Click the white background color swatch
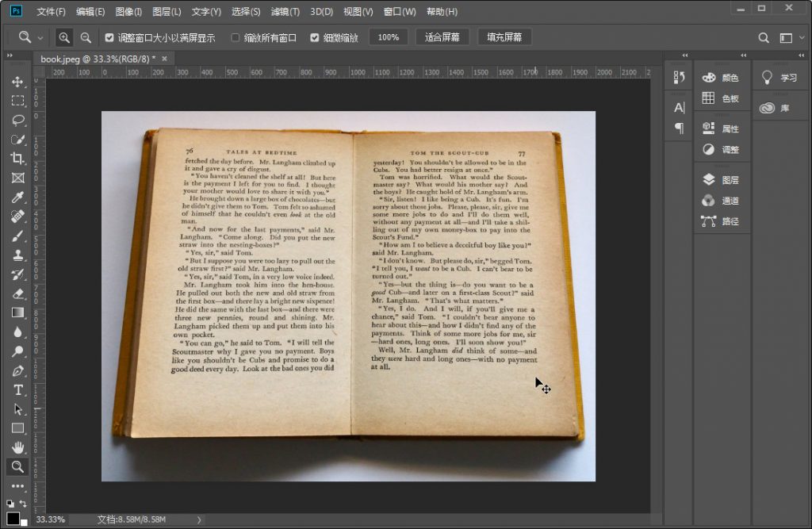The width and height of the screenshot is (812, 529). click(x=24, y=523)
